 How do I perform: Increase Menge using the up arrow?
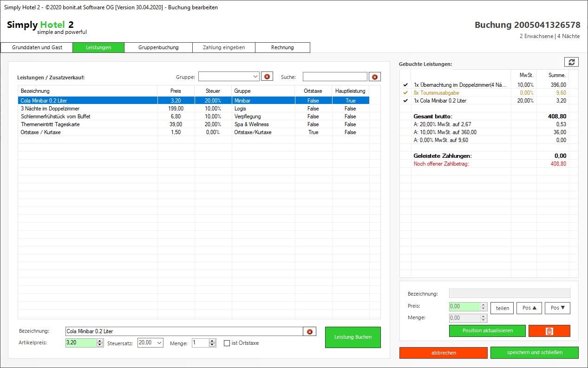click(212, 341)
